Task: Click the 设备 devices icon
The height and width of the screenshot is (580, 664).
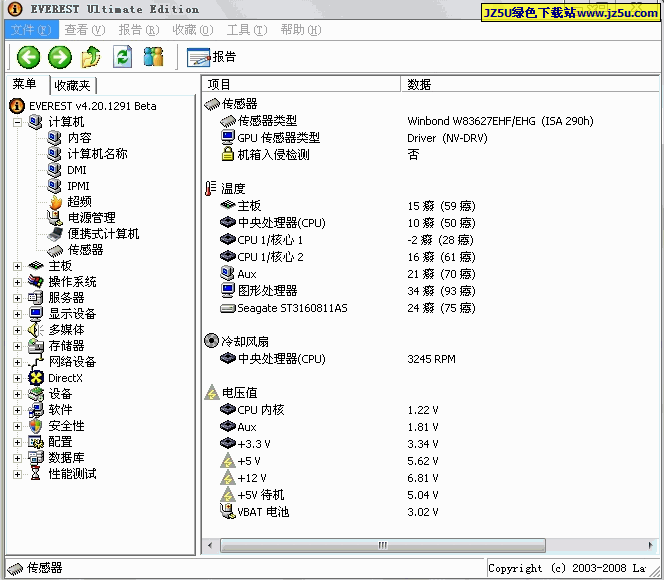Action: (36, 394)
